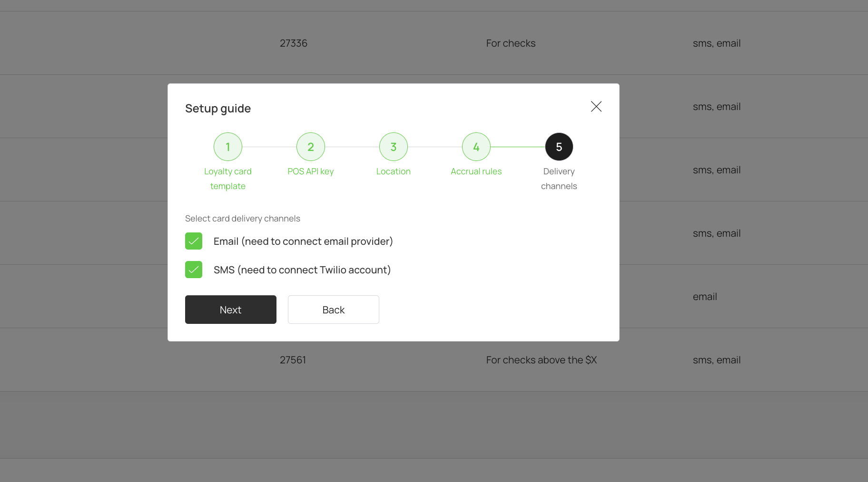Click the Email provider option text

pyautogui.click(x=303, y=241)
